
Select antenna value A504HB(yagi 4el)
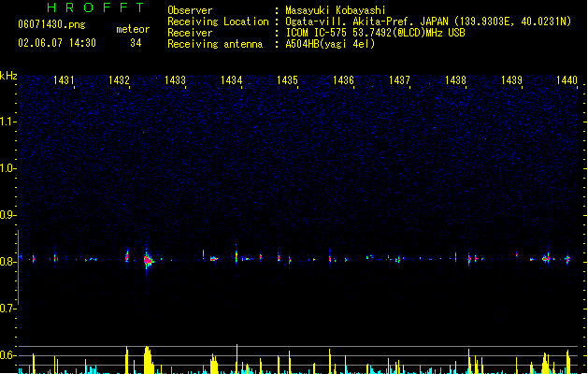click(x=330, y=44)
